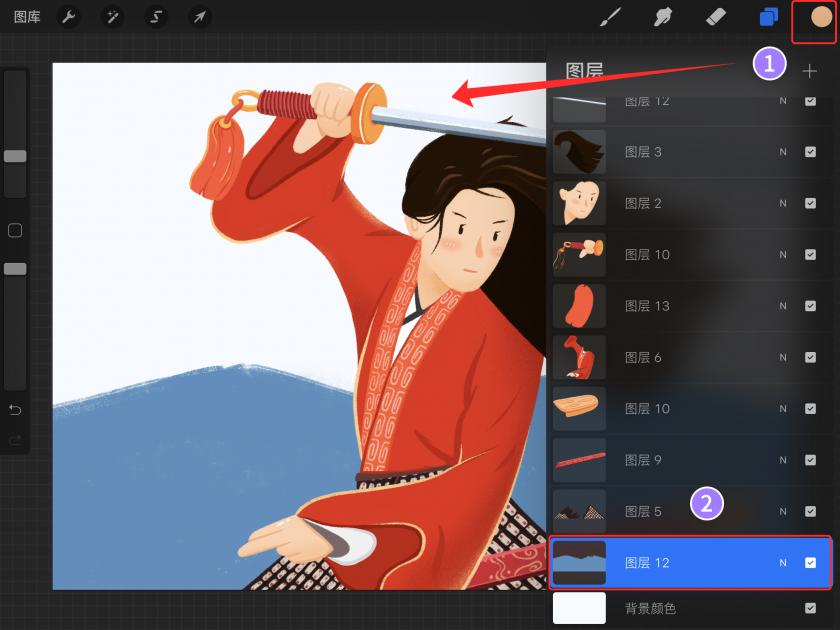This screenshot has width=840, height=630.
Task: Hide the 图层 6 layer
Action: click(x=810, y=357)
